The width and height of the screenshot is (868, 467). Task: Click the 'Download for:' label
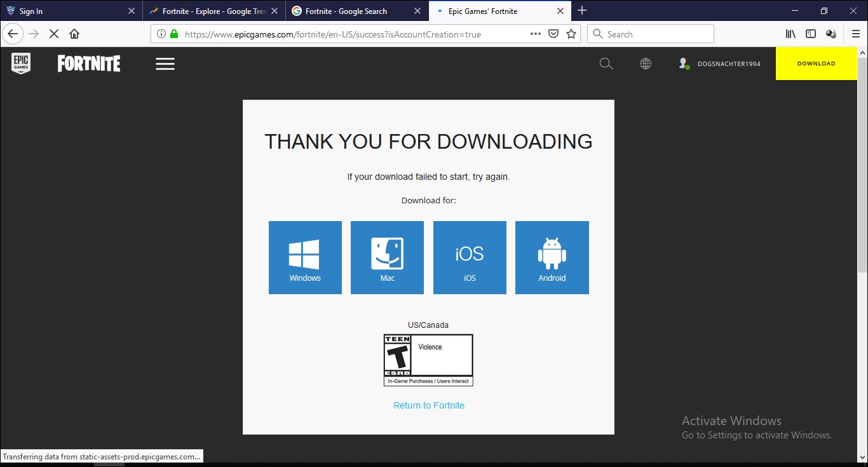pos(428,200)
